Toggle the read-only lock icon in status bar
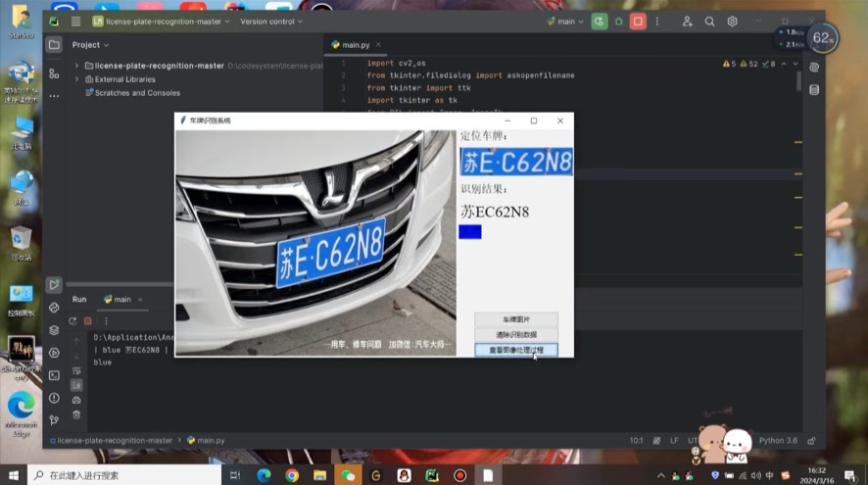 pyautogui.click(x=811, y=441)
